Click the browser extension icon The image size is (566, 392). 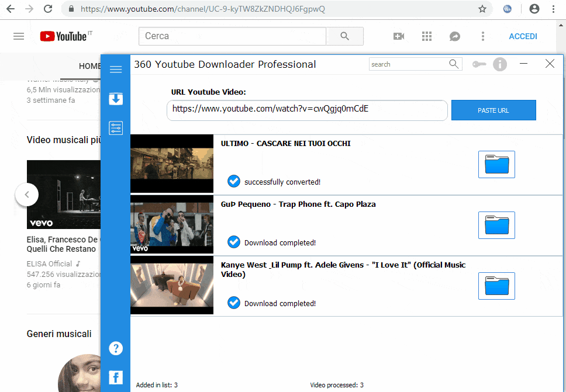click(507, 9)
